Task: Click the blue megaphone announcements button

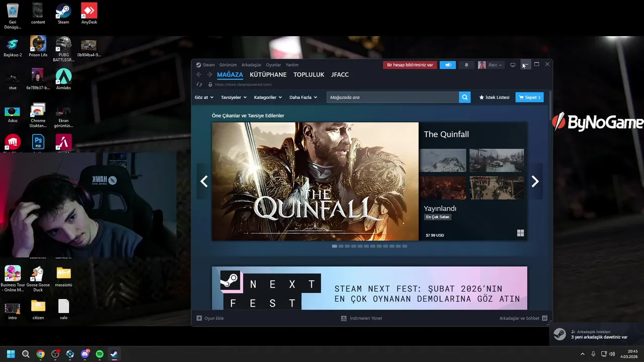Action: tap(448, 65)
